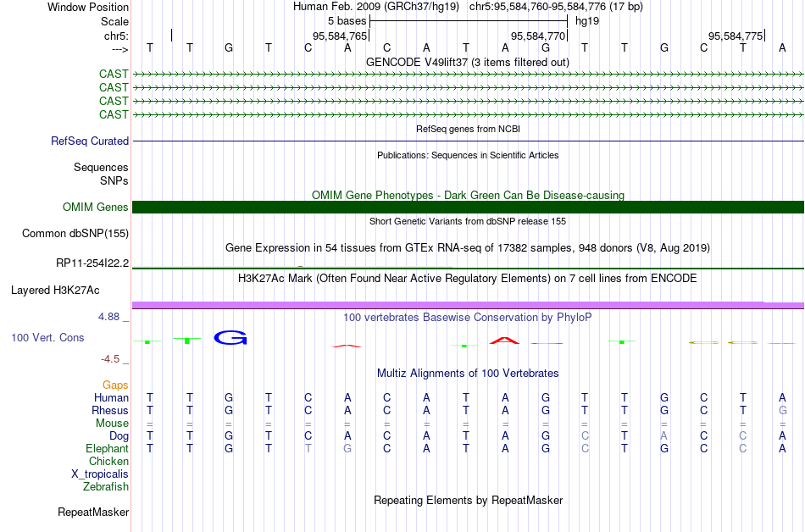Image resolution: width=805 pixels, height=532 pixels.
Task: Open the 100 vertebrates PhyloP conservation title
Action: tap(468, 318)
